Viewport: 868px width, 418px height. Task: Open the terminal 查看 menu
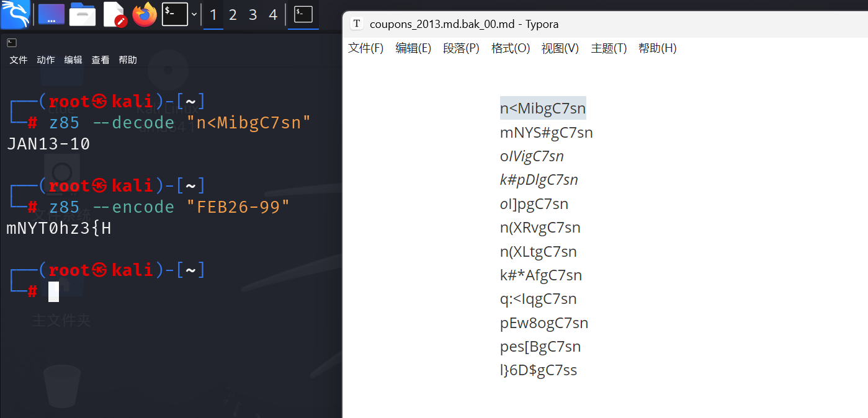point(101,60)
